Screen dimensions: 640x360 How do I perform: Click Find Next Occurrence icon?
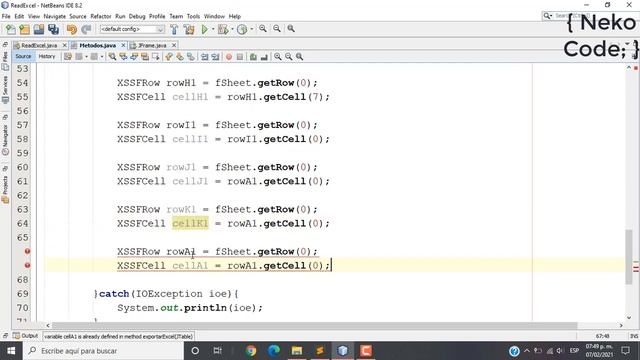(x=134, y=57)
